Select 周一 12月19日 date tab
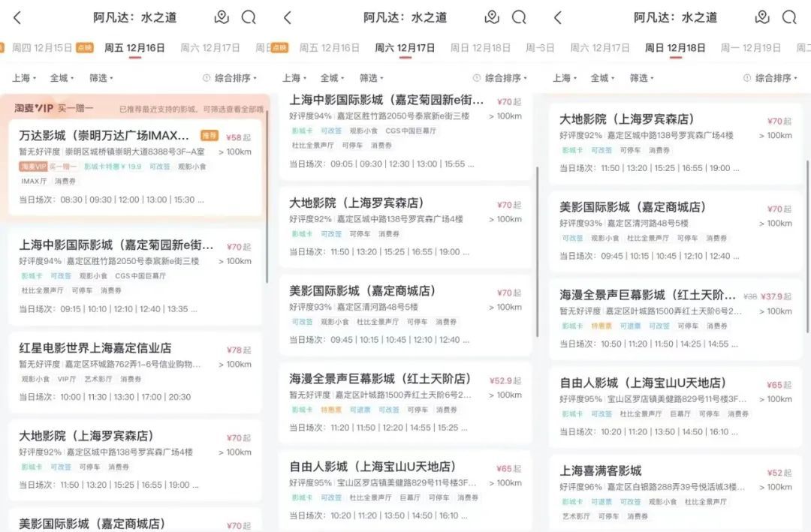Image resolution: width=811 pixels, height=532 pixels. tap(750, 47)
